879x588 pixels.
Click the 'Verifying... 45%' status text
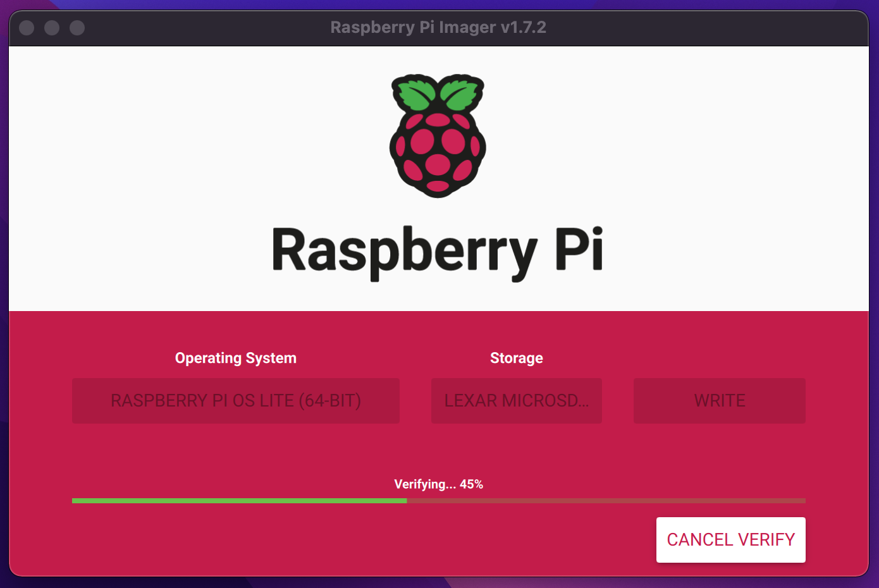[439, 484]
